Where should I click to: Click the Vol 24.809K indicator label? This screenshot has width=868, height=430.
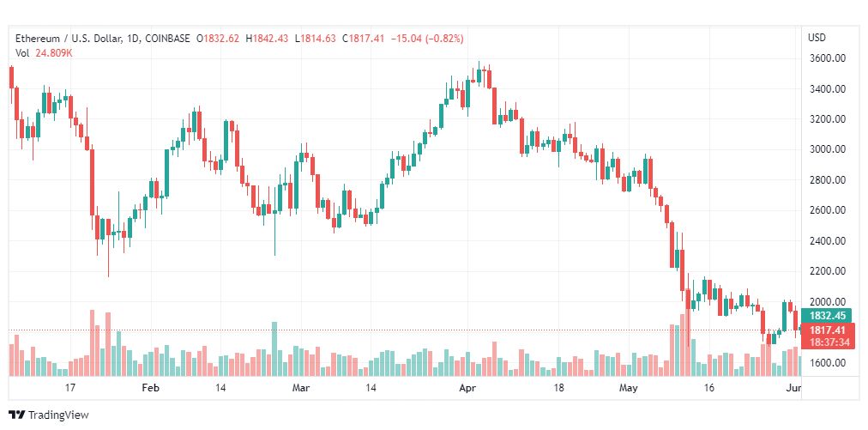45,53
